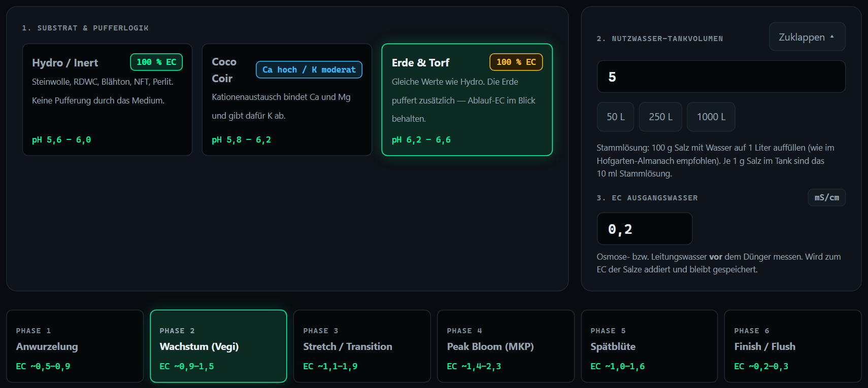Viewport: 868px width, 388px height.
Task: Click the pH 6,2 – 6,6 value
Action: tap(421, 139)
